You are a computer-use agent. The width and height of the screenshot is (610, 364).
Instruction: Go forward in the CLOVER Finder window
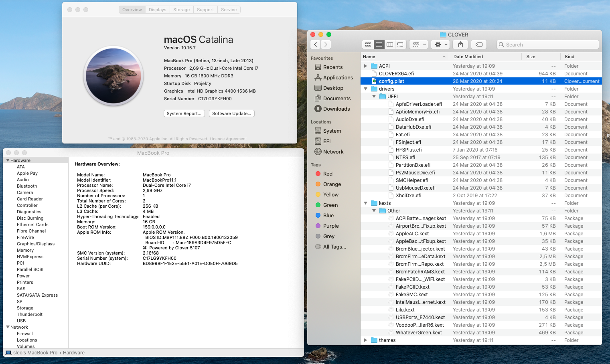326,44
